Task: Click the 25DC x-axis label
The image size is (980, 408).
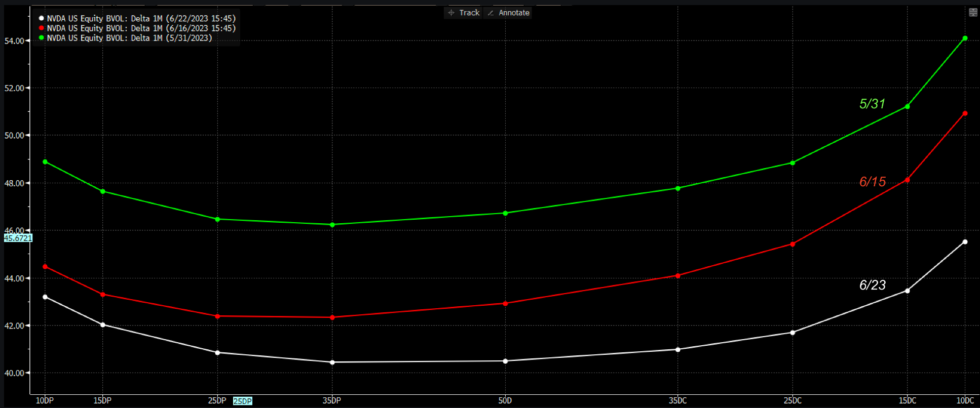Action: 793,400
